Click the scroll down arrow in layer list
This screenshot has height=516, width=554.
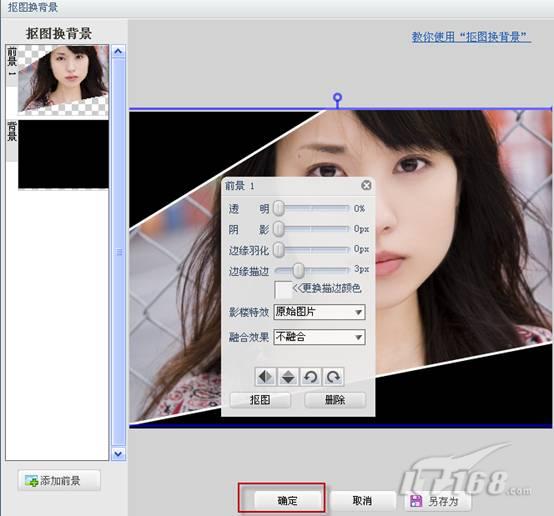[x=118, y=454]
